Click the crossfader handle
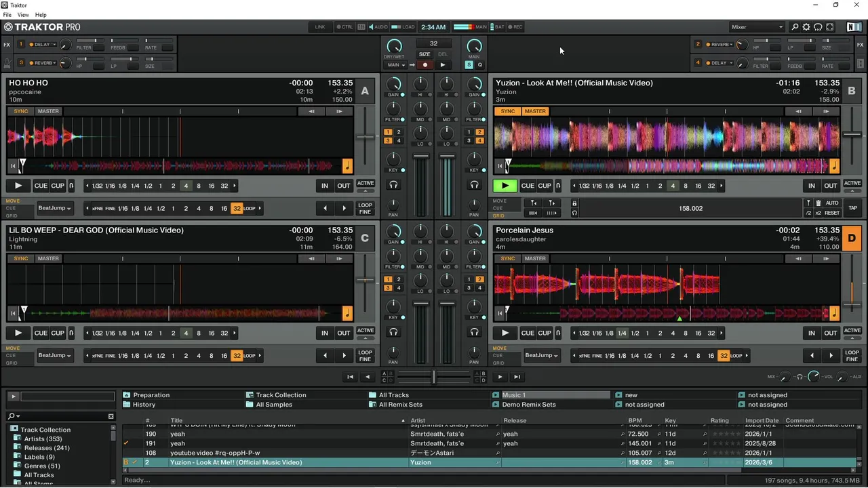This screenshot has height=488, width=868. (434, 376)
